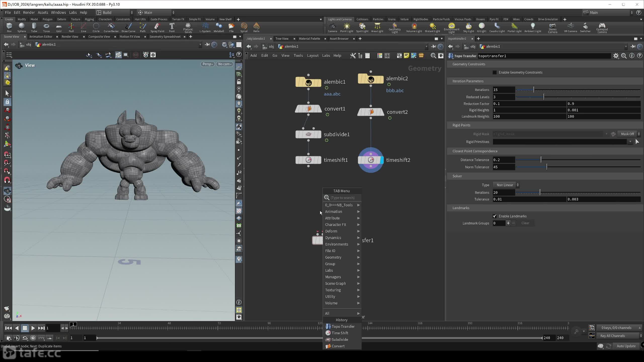The height and width of the screenshot is (362, 644).
Task: Add a Camera from the lights shelf
Action: pyautogui.click(x=332, y=27)
